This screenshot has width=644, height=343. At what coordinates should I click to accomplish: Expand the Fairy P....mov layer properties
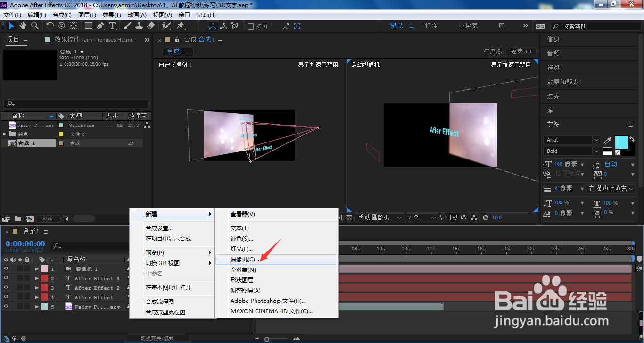(x=37, y=307)
